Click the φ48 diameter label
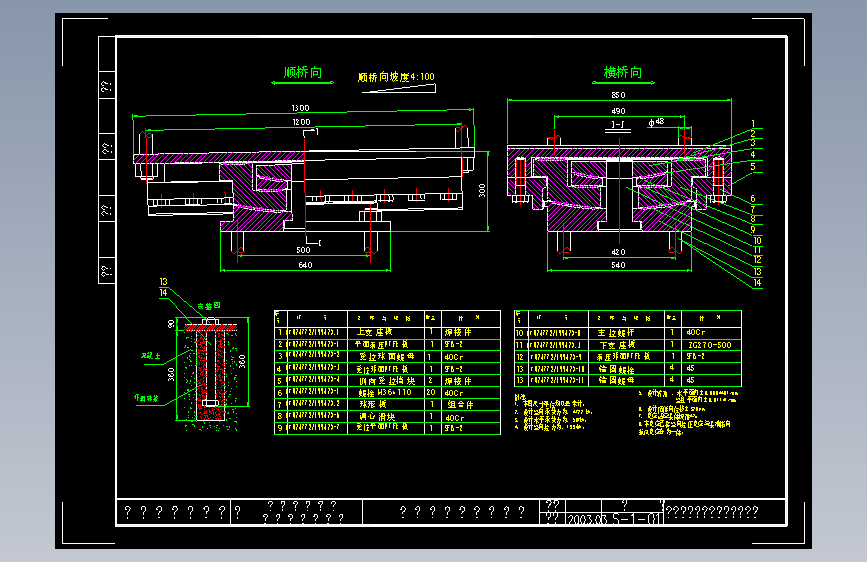 tap(656, 122)
